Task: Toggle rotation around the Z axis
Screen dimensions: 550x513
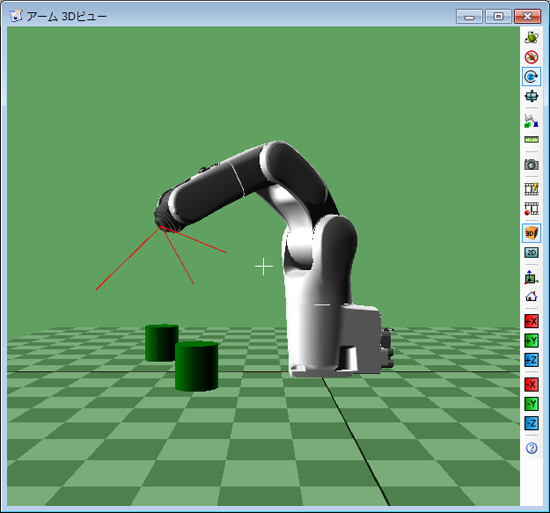Action: (x=531, y=76)
